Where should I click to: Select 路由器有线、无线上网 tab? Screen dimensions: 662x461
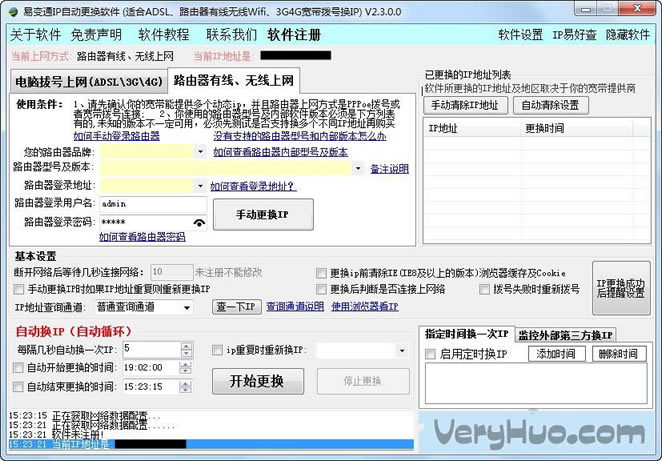(x=233, y=80)
